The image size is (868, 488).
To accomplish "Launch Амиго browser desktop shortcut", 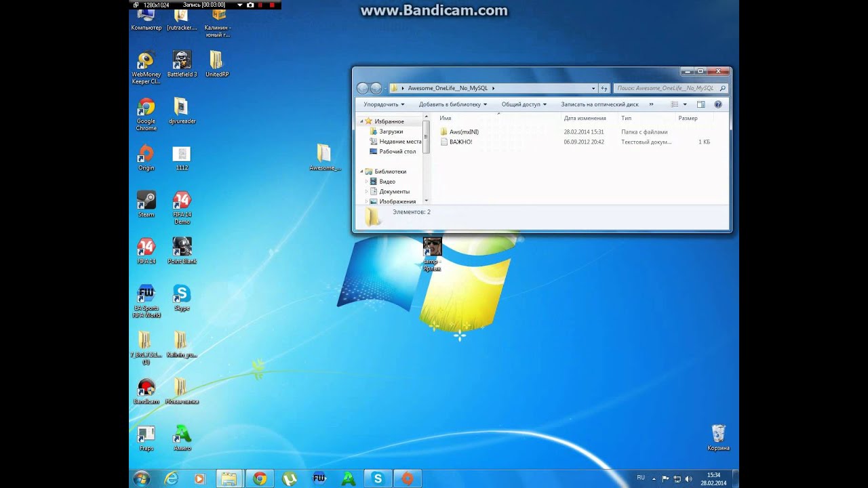I will (x=182, y=439).
